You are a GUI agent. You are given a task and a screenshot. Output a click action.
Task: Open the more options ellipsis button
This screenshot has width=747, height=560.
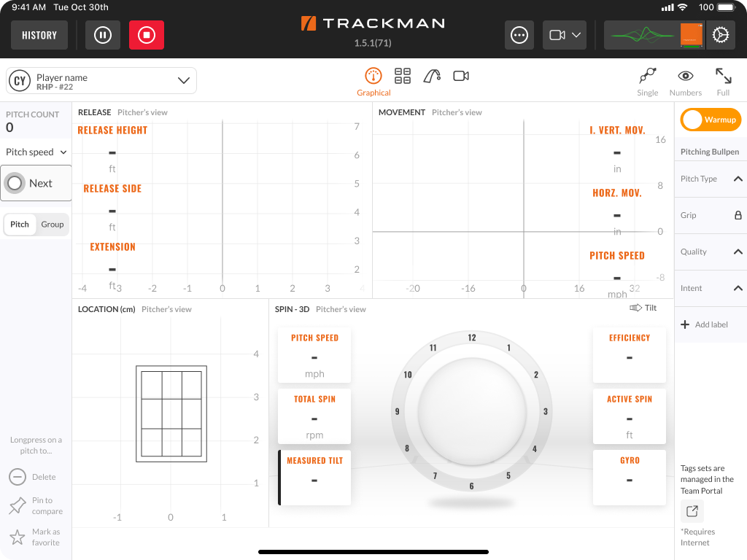point(519,35)
